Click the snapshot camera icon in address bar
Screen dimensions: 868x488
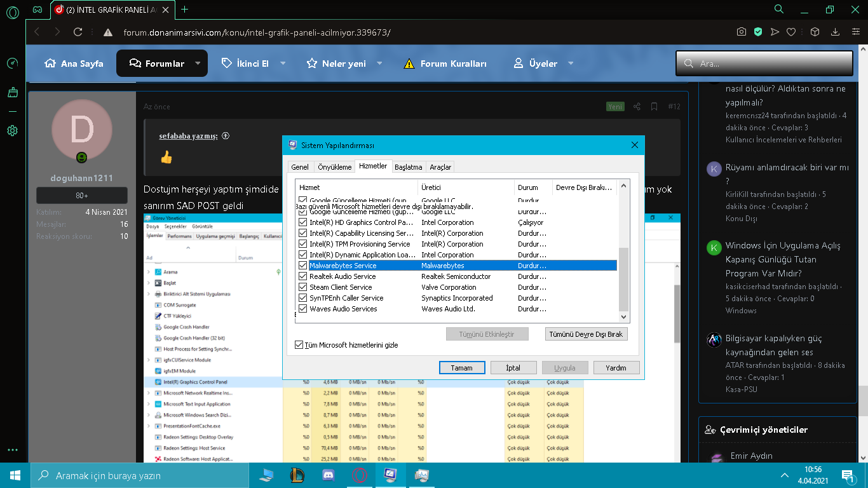pos(741,32)
